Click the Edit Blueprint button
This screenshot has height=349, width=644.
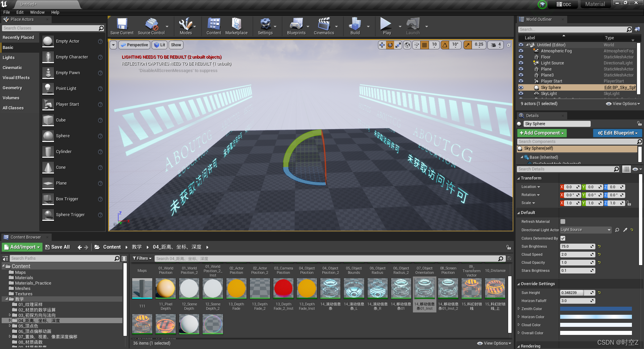[x=618, y=133]
